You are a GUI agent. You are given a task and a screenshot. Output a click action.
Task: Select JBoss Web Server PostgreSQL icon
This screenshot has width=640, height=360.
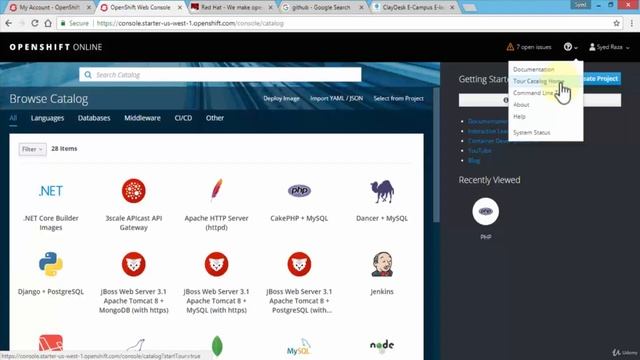coord(299,264)
